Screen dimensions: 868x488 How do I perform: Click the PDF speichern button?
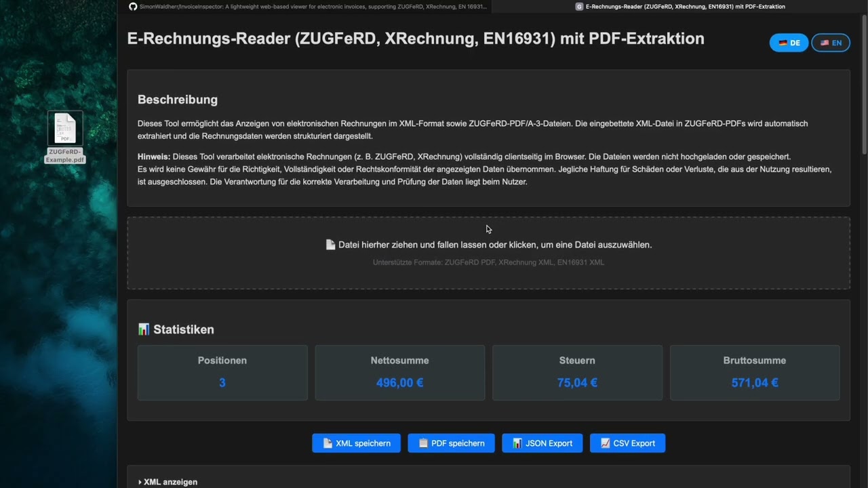point(451,443)
